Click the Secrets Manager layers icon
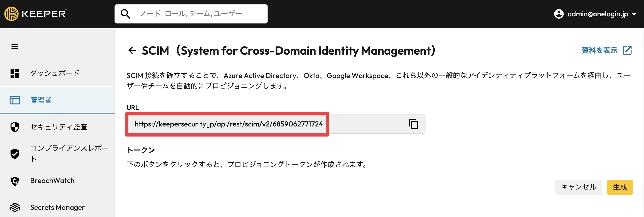 pos(15,207)
